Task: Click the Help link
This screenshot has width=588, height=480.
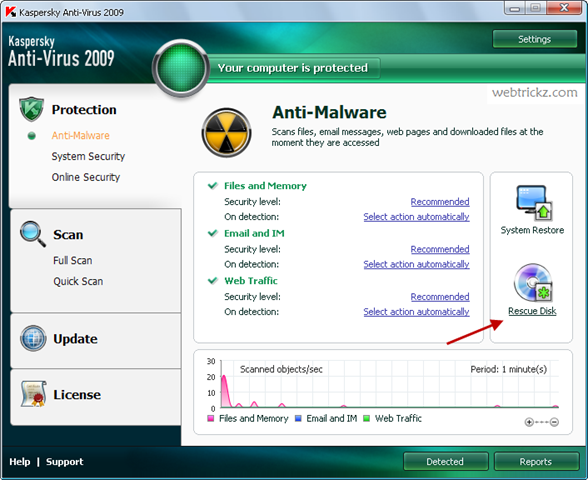Action: pyautogui.click(x=20, y=462)
